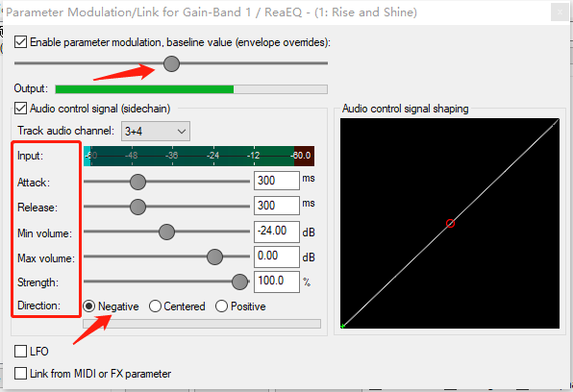The height and width of the screenshot is (392, 573).
Task: Click the Min volume -24.00 dB field
Action: pos(277,232)
